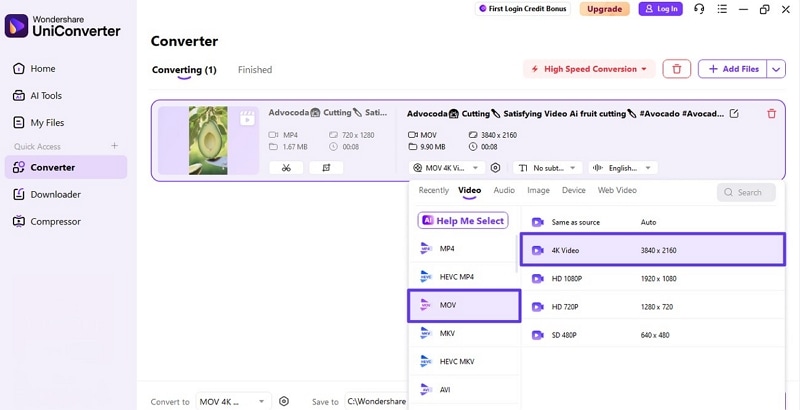Choose the MP4 format
The height and width of the screenshot is (410, 800).
tap(464, 248)
